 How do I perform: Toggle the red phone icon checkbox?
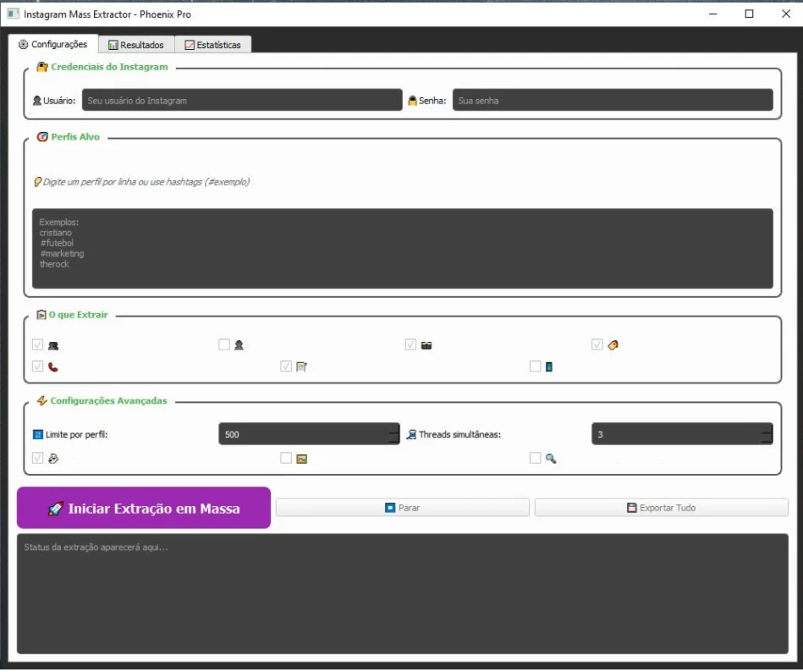click(37, 366)
